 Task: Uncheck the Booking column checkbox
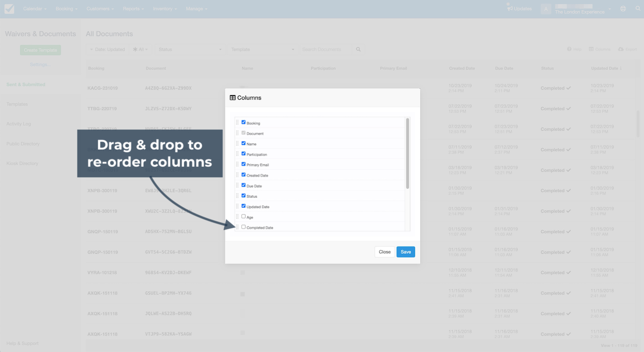click(244, 122)
